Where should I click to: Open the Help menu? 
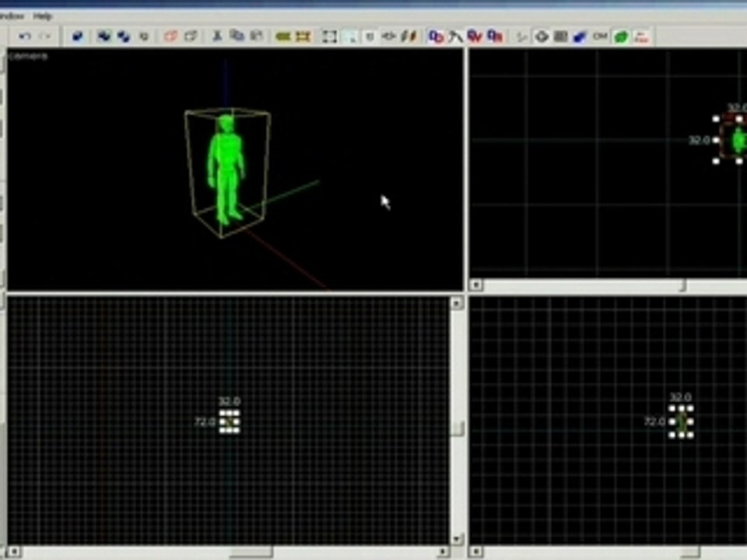pos(42,16)
